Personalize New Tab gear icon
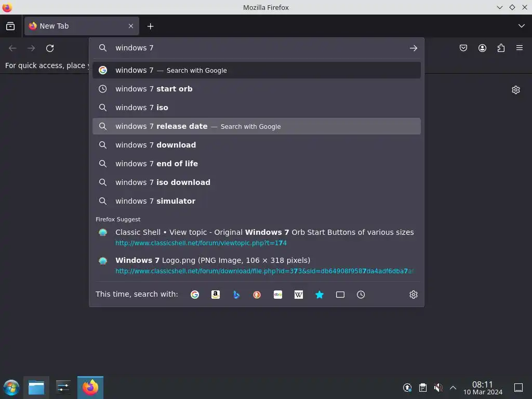The width and height of the screenshot is (532, 399). click(516, 90)
